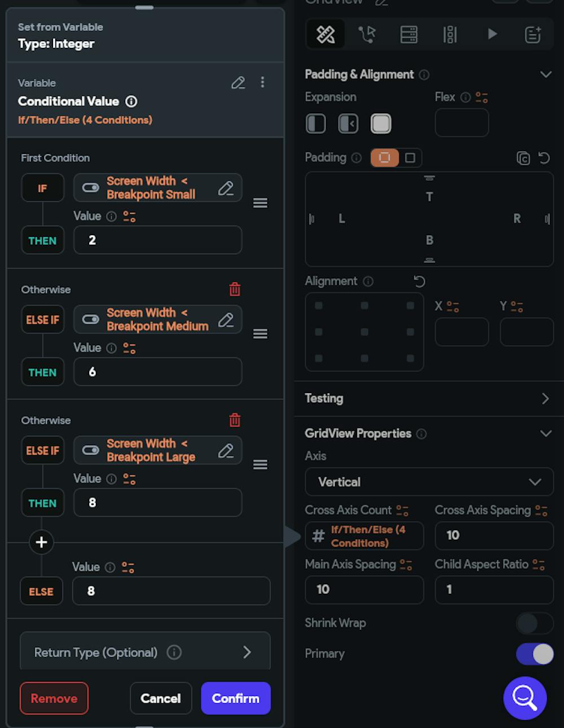The image size is (564, 728).
Task: Collapse the GridView Properties section
Action: pyautogui.click(x=545, y=434)
